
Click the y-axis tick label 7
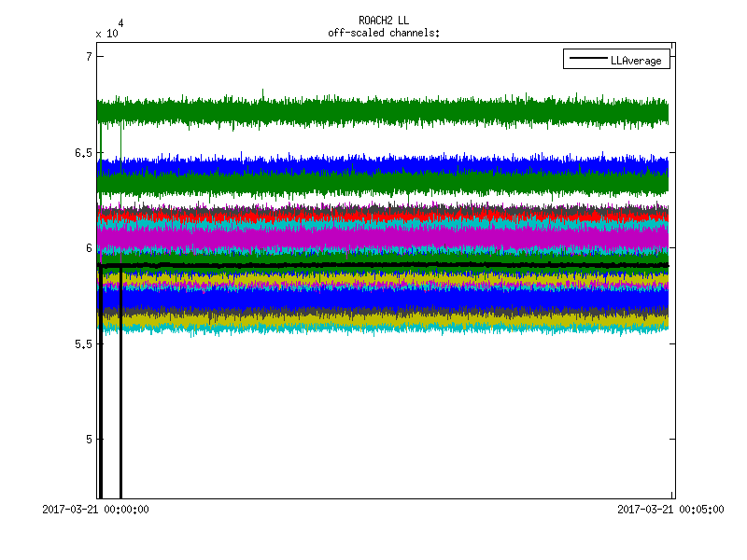click(88, 57)
